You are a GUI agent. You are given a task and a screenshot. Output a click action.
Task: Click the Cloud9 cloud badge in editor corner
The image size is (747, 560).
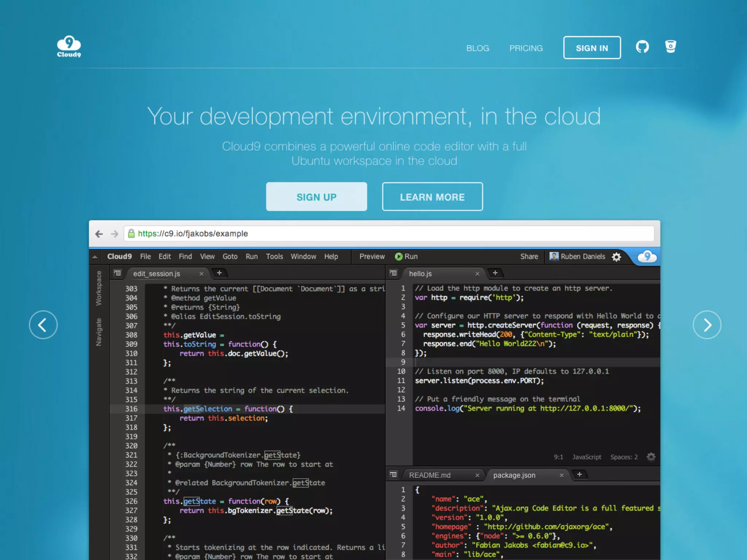click(647, 257)
